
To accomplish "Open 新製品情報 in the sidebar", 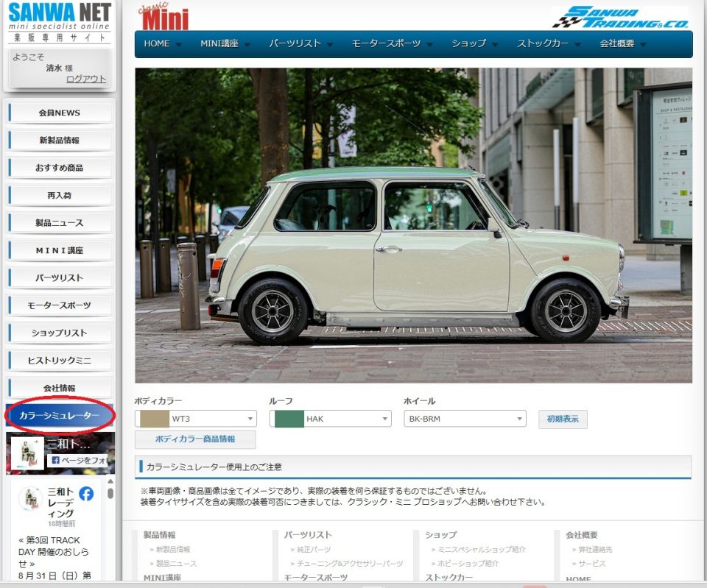I will [59, 140].
